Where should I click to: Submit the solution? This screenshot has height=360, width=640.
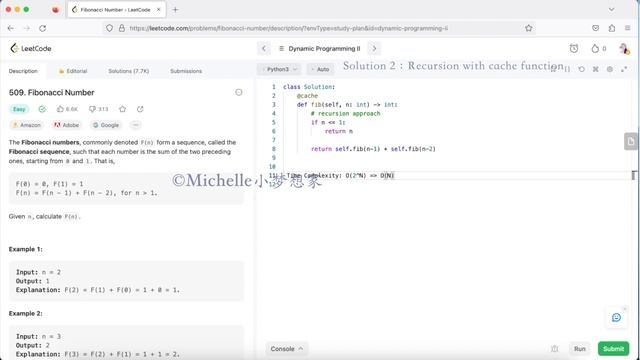click(x=613, y=349)
